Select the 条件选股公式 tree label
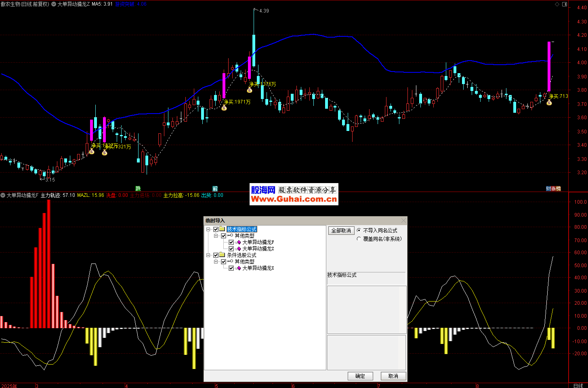 pos(241,255)
